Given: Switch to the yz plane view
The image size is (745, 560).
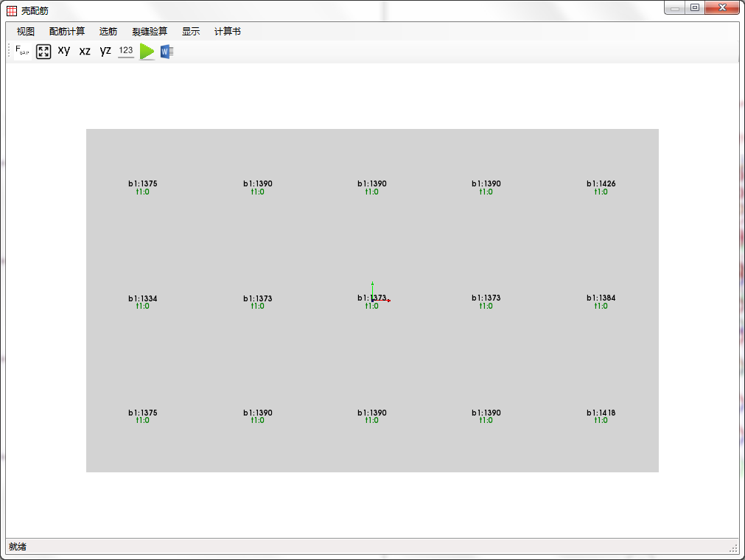Looking at the screenshot, I should [105, 51].
